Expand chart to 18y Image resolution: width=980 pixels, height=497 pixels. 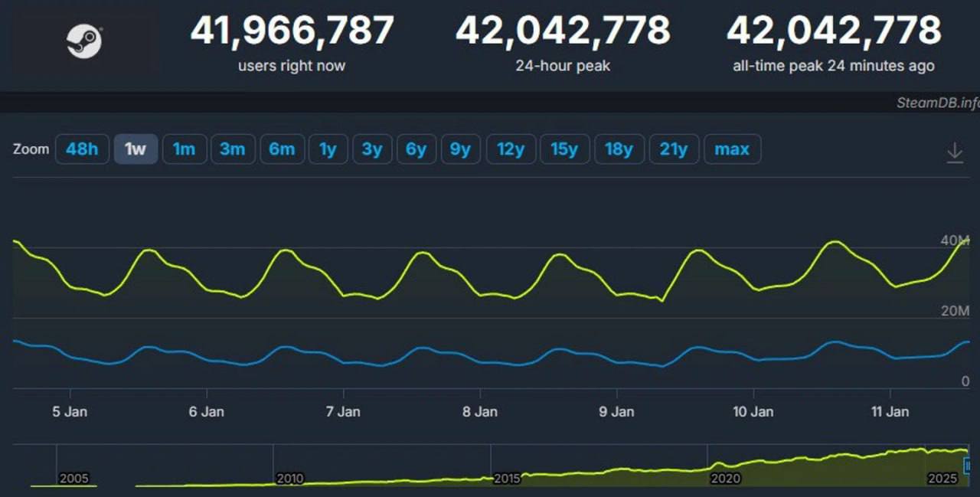(619, 149)
